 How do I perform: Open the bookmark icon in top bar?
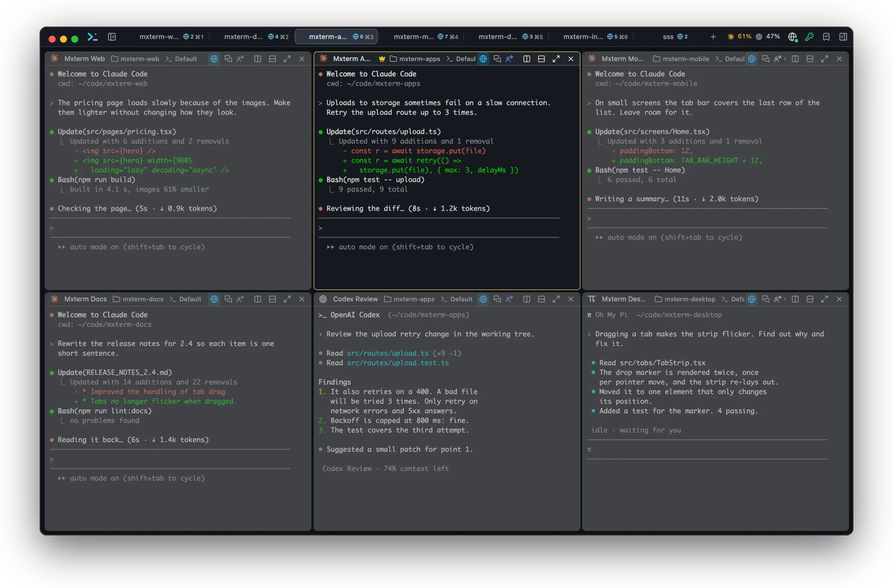[826, 37]
